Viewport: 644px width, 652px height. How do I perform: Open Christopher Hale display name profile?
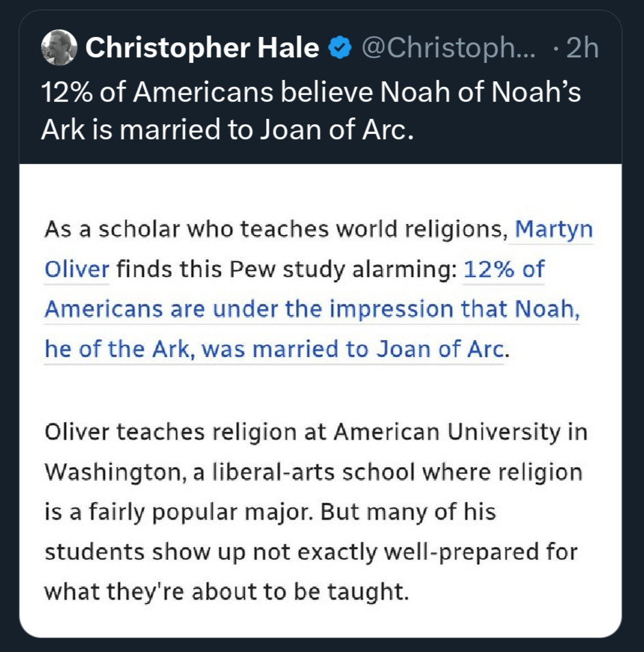tap(202, 48)
